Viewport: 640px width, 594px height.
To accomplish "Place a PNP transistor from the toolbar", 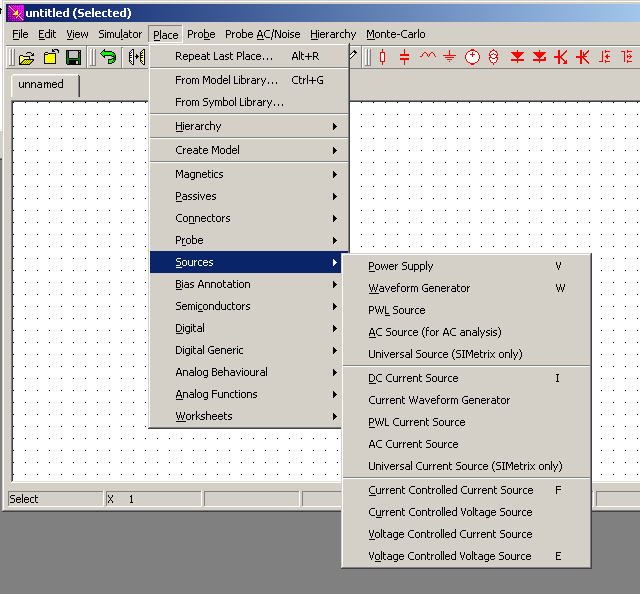I will [583, 57].
